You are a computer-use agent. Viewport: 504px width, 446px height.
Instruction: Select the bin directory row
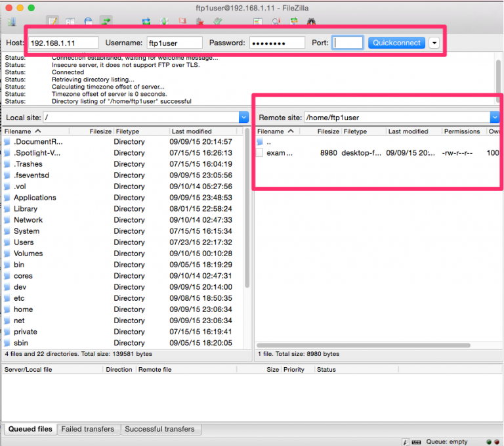(123, 265)
